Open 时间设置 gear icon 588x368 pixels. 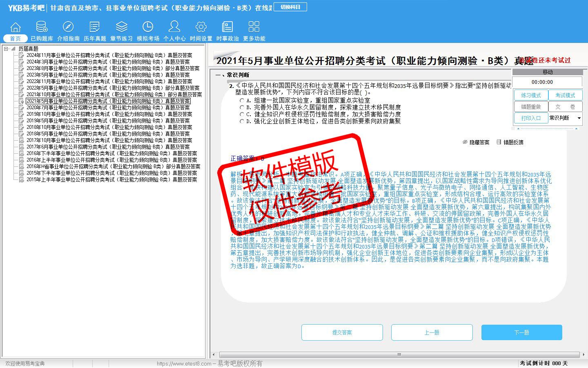click(x=201, y=27)
